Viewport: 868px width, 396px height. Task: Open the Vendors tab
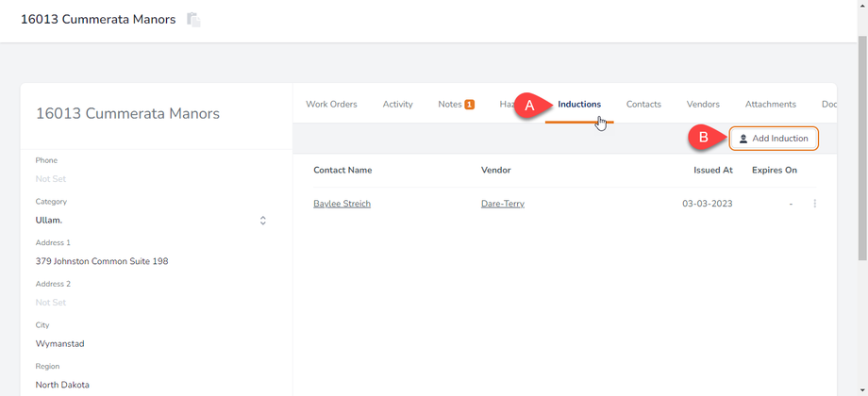(x=703, y=105)
